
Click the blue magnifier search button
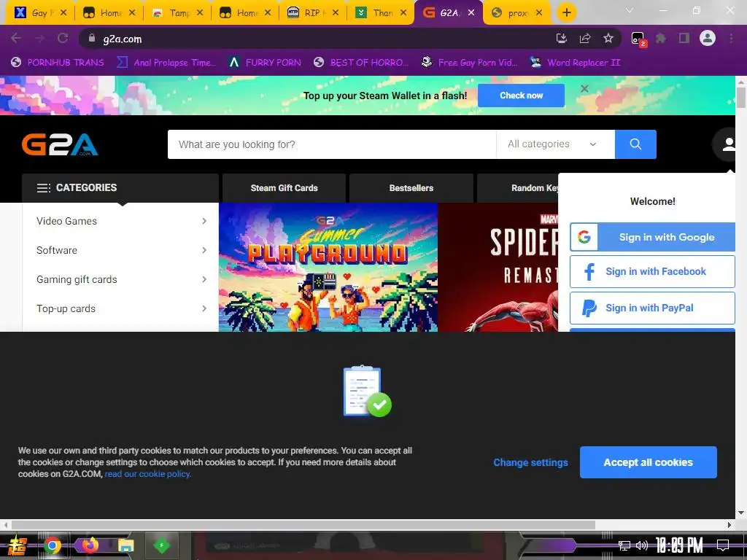pos(635,144)
